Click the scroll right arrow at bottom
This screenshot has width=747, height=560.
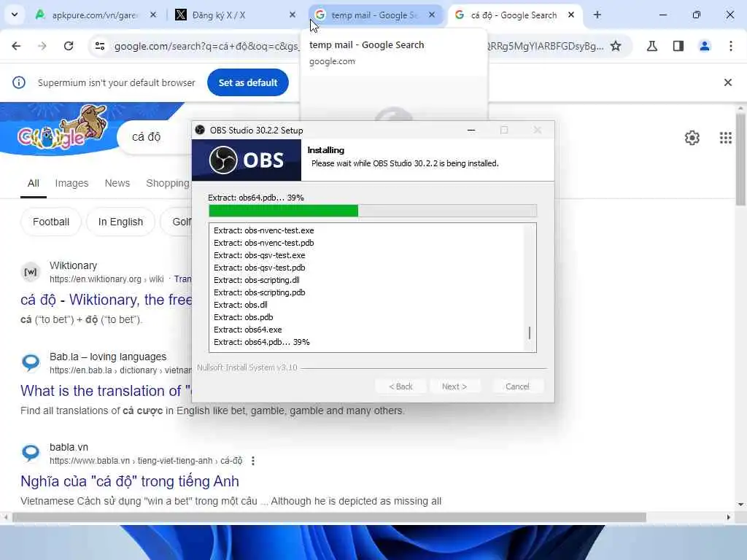pos(728,517)
